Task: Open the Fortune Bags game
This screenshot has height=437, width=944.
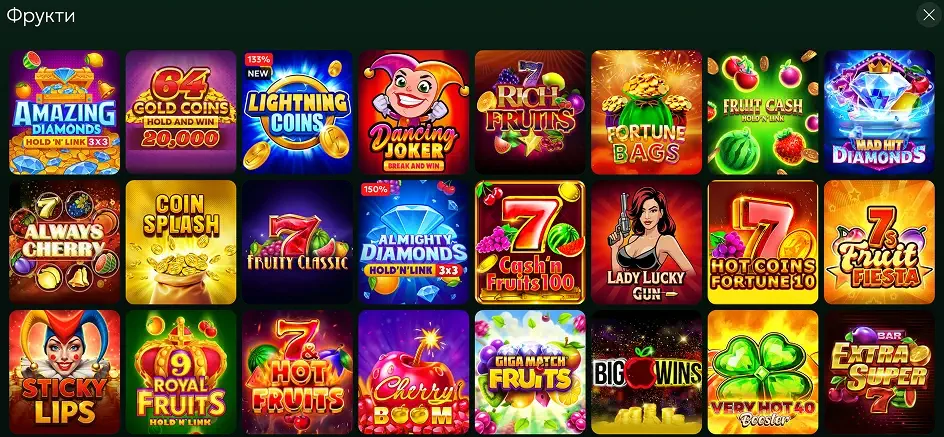Action: point(647,113)
